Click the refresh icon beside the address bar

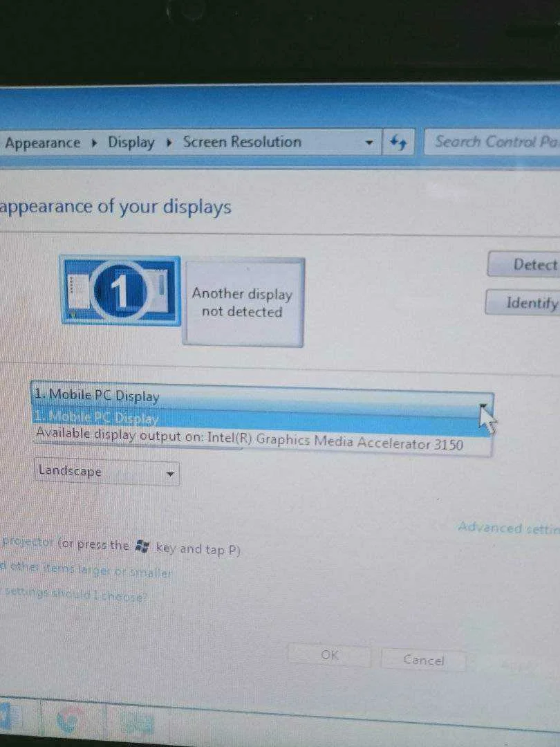pos(398,142)
